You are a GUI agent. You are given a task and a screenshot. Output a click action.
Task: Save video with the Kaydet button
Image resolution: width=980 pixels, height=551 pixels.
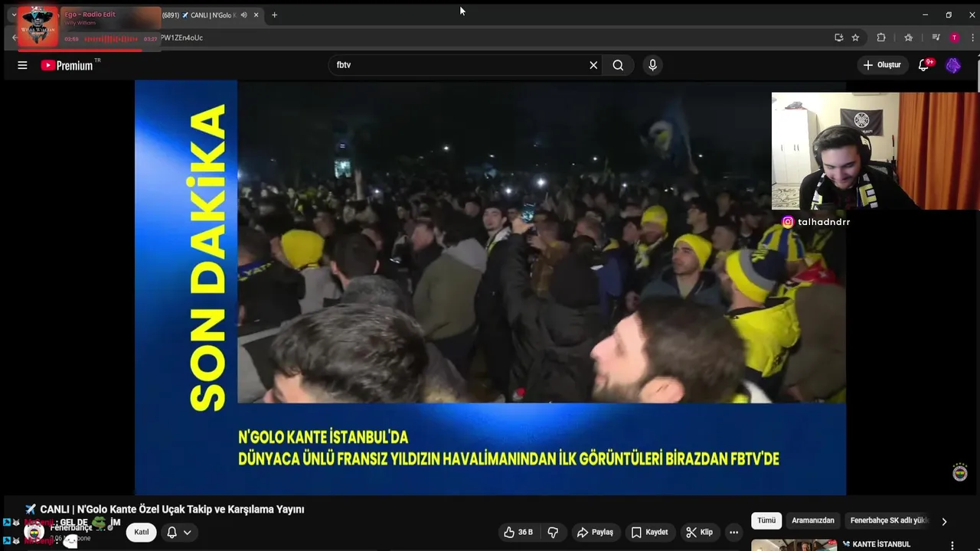coord(649,532)
